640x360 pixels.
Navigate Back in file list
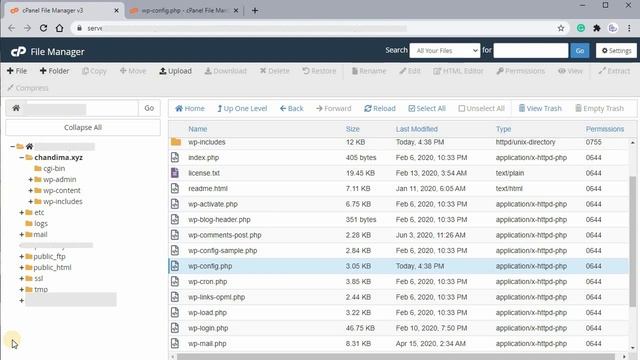pos(291,108)
